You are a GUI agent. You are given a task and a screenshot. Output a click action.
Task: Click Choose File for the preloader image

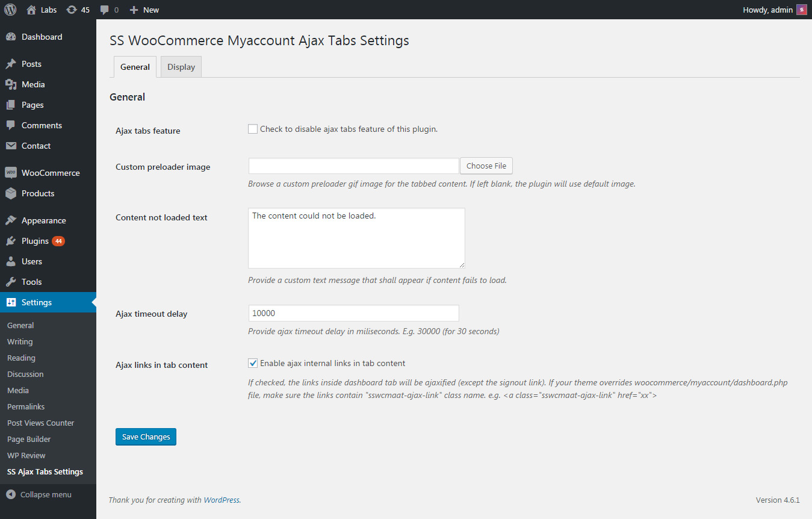click(x=486, y=166)
